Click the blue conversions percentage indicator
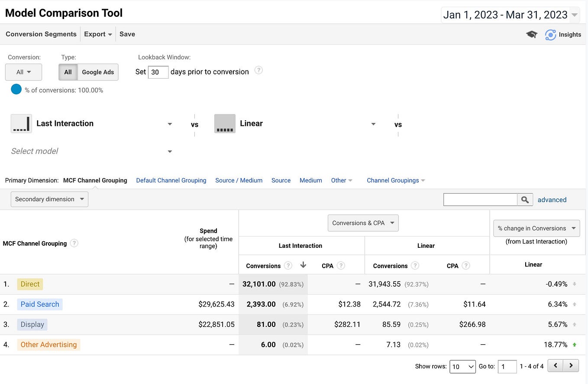 (16, 89)
